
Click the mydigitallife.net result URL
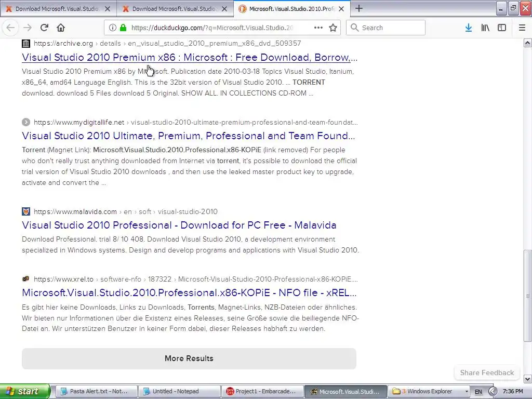click(196, 122)
